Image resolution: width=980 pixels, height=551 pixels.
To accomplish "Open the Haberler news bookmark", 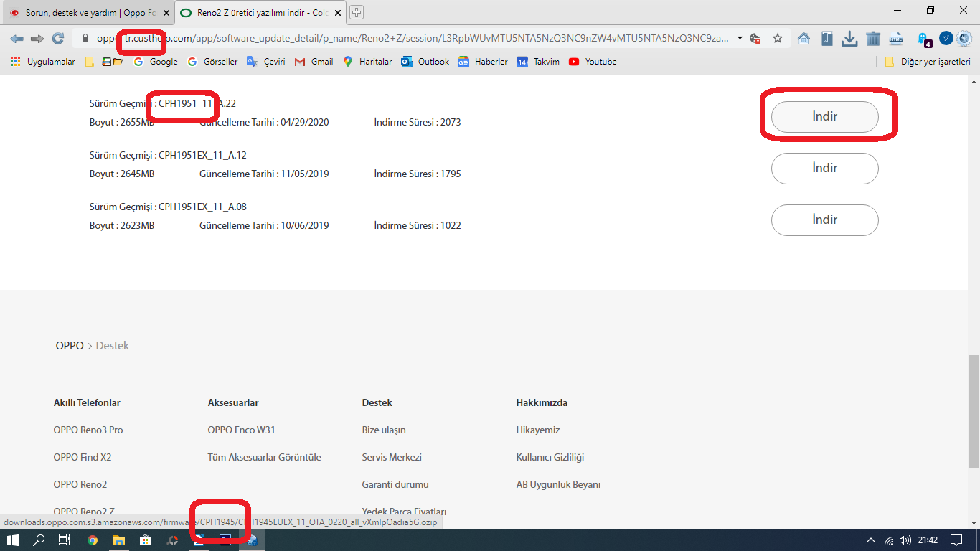I will (x=483, y=62).
